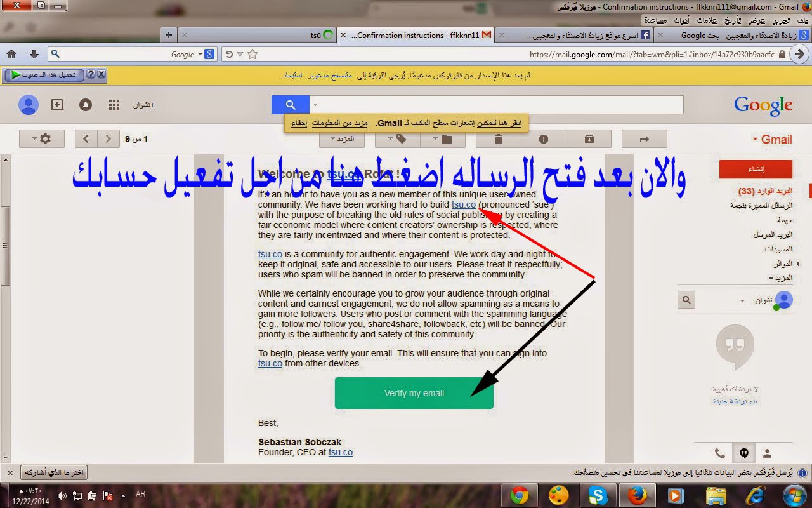Image resolution: width=812 pixels, height=508 pixels.
Task: Open Google notifications bell
Action: tap(86, 105)
